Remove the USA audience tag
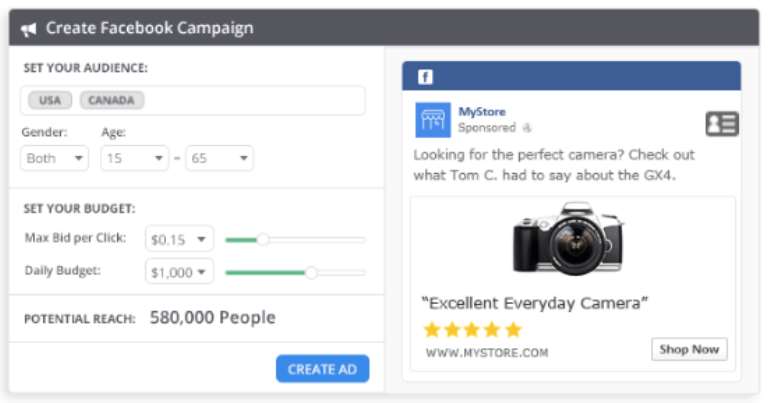This screenshot has height=403, width=770. (x=50, y=100)
